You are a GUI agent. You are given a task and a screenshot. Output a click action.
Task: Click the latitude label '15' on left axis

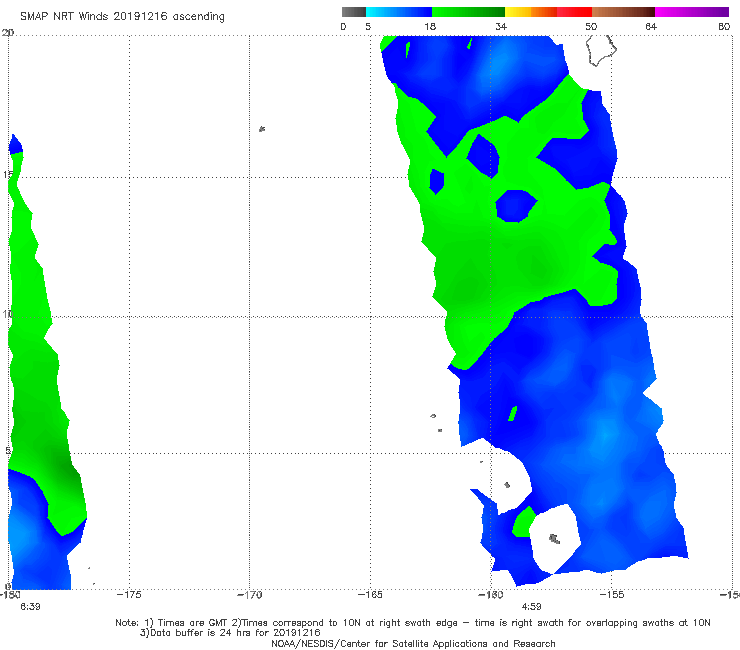(x=8, y=175)
